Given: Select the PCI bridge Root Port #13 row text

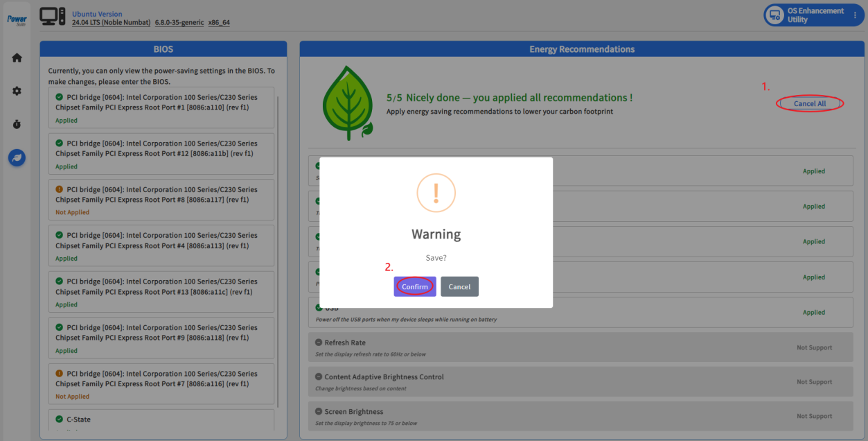Looking at the screenshot, I should 157,286.
